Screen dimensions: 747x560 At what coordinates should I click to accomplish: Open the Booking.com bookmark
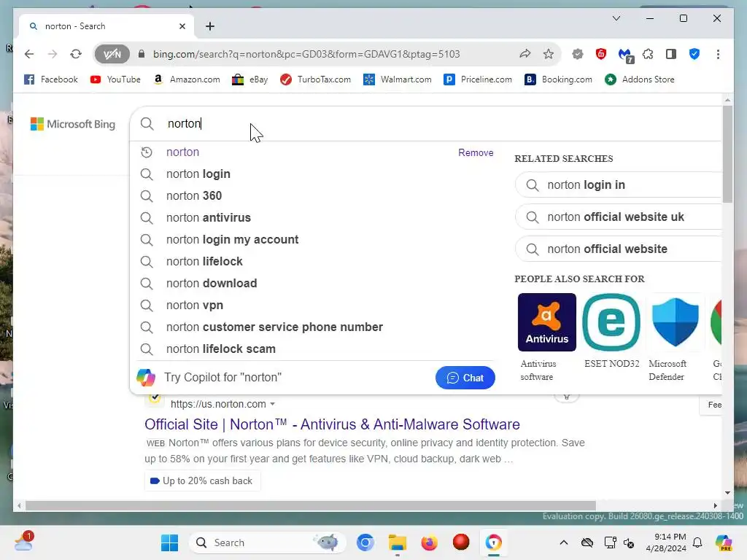[x=558, y=79]
